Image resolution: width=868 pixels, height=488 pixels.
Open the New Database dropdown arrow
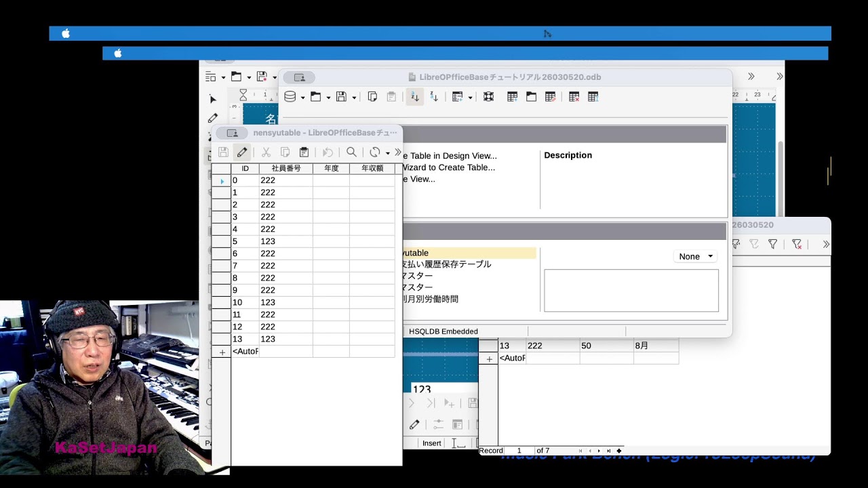(x=302, y=98)
